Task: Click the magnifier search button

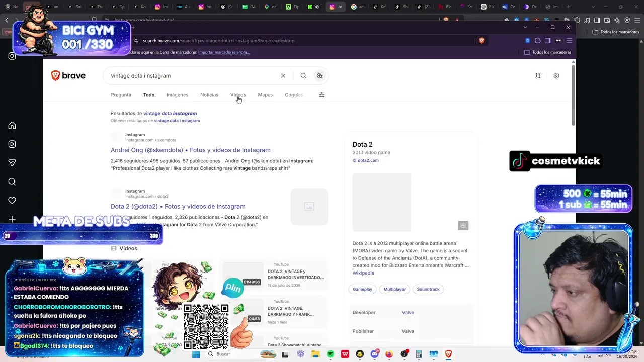Action: (x=303, y=76)
